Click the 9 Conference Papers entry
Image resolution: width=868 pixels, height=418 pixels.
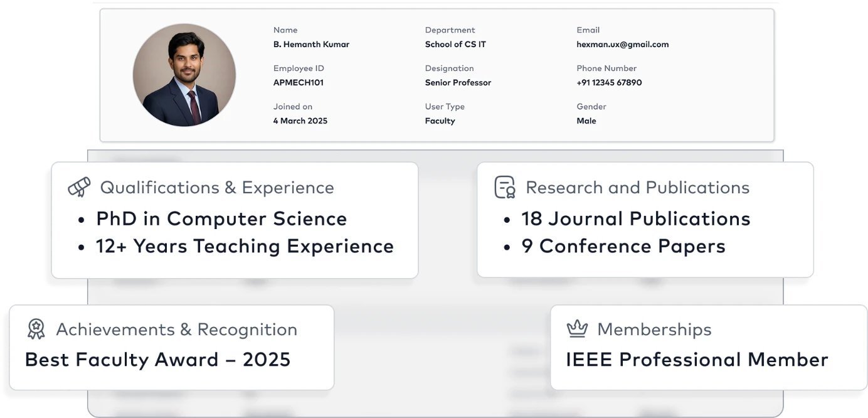pyautogui.click(x=623, y=247)
